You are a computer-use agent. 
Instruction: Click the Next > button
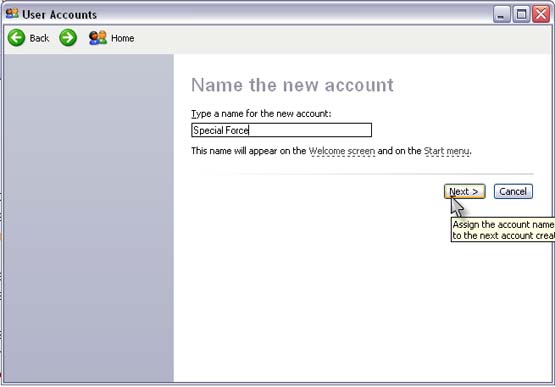464,192
